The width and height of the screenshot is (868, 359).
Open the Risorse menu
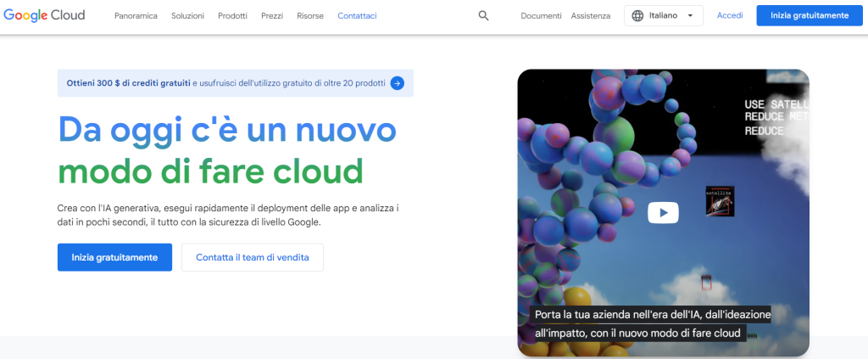click(310, 16)
